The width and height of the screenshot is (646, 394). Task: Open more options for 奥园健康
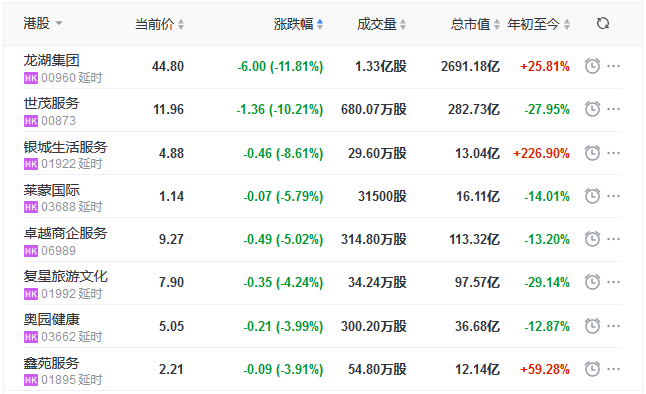[613, 326]
